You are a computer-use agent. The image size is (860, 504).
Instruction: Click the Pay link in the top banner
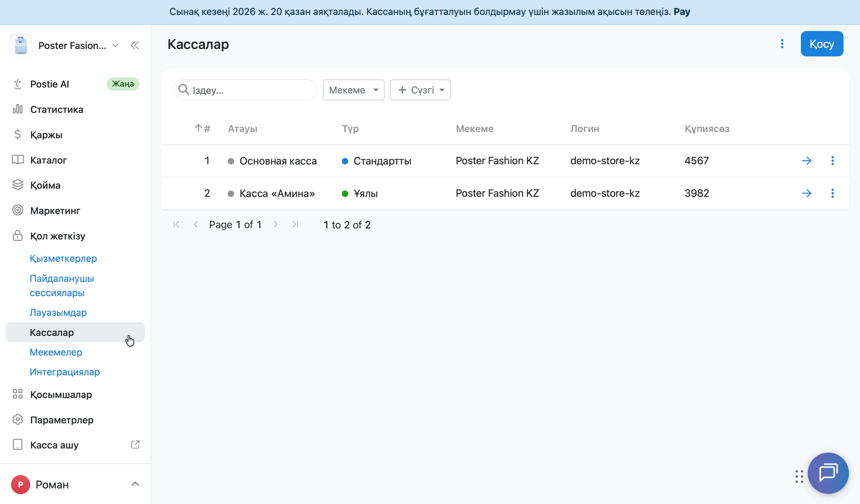click(681, 12)
